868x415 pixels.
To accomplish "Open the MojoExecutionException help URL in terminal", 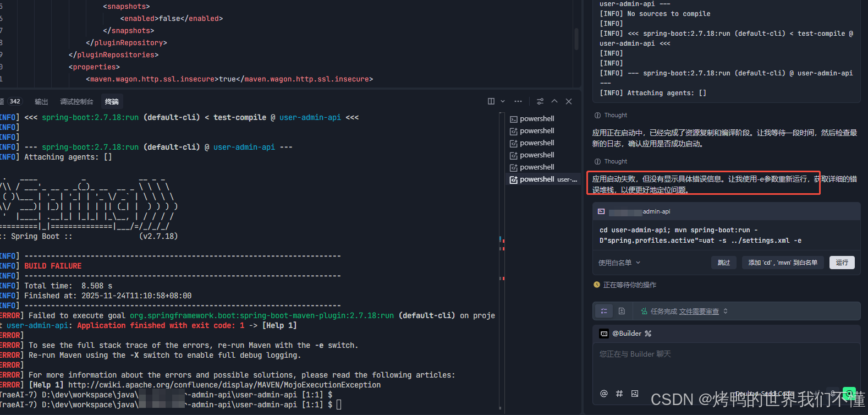I will point(224,385).
